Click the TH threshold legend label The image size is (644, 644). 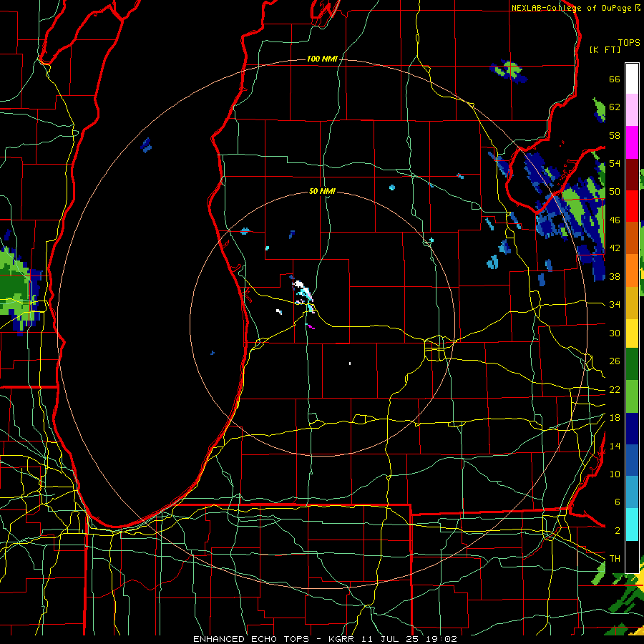coord(615,559)
